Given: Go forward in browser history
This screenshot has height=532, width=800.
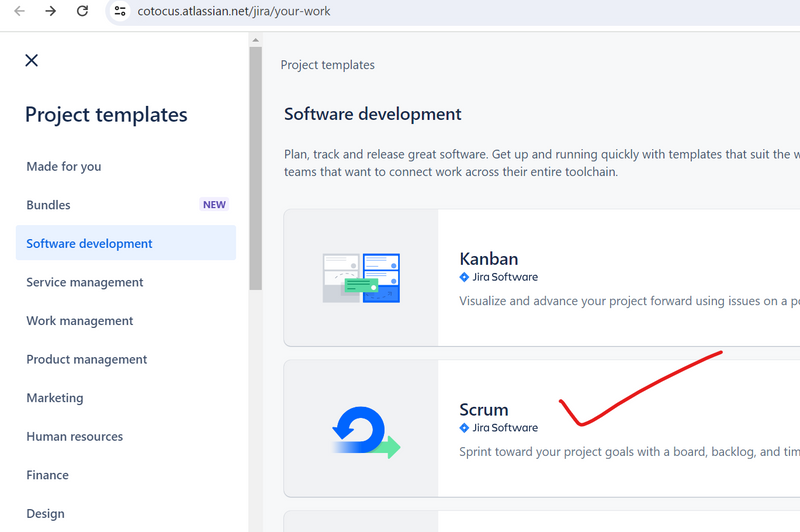Looking at the screenshot, I should (x=51, y=11).
